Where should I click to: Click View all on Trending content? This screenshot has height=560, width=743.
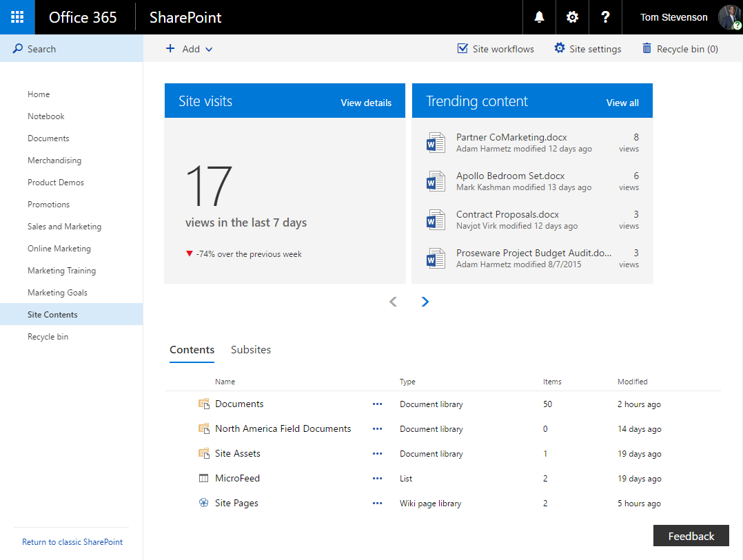[622, 103]
